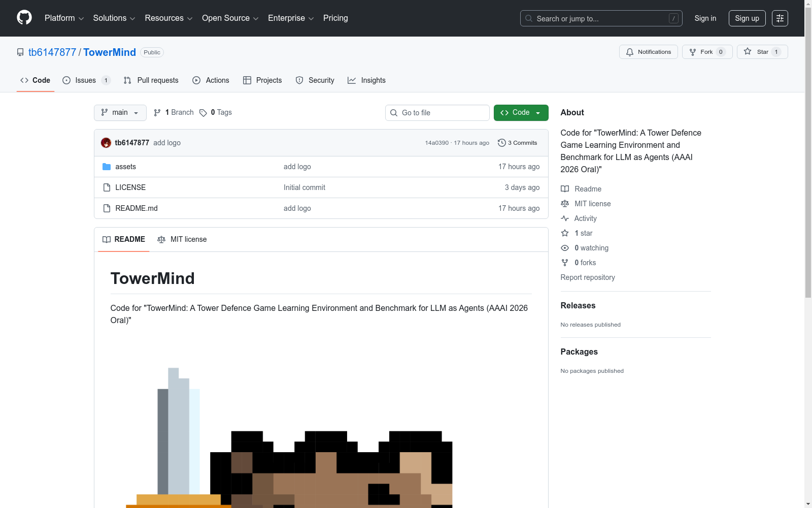Expand the Platform menu
Viewport: 812px width, 508px height.
coord(64,18)
